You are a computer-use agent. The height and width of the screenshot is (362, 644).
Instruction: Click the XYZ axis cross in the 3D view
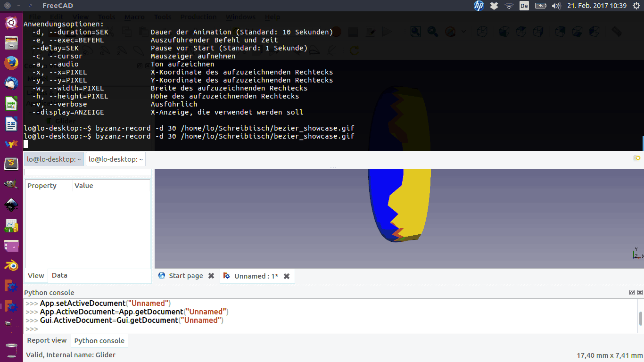point(637,254)
